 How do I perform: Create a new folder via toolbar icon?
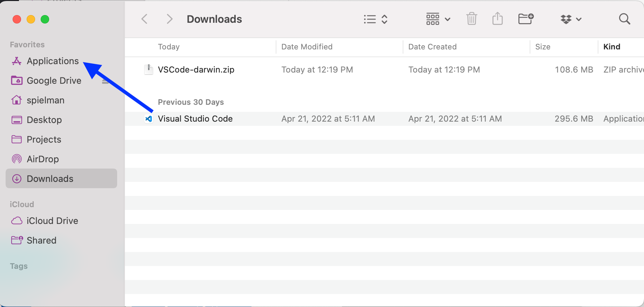526,19
